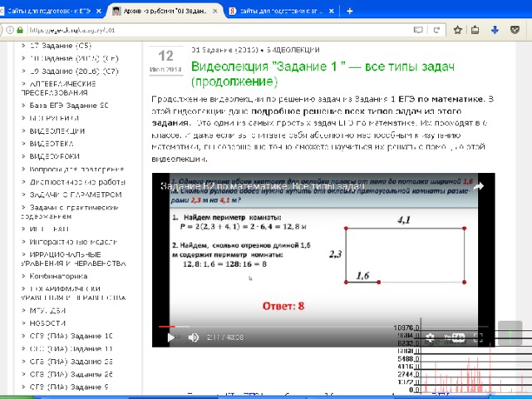The width and height of the screenshot is (532, 399).
Task: Enter fullscreen mode in the video player
Action: coord(478,337)
